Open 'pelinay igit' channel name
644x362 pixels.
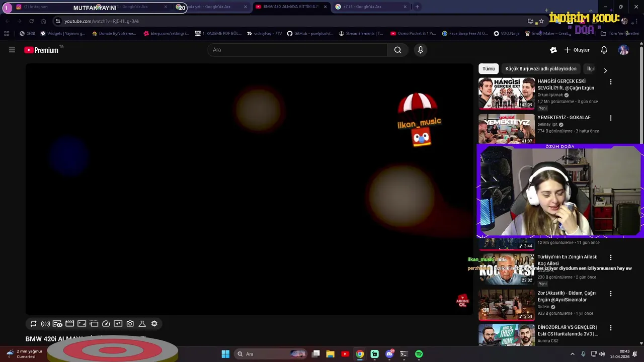[x=548, y=125]
